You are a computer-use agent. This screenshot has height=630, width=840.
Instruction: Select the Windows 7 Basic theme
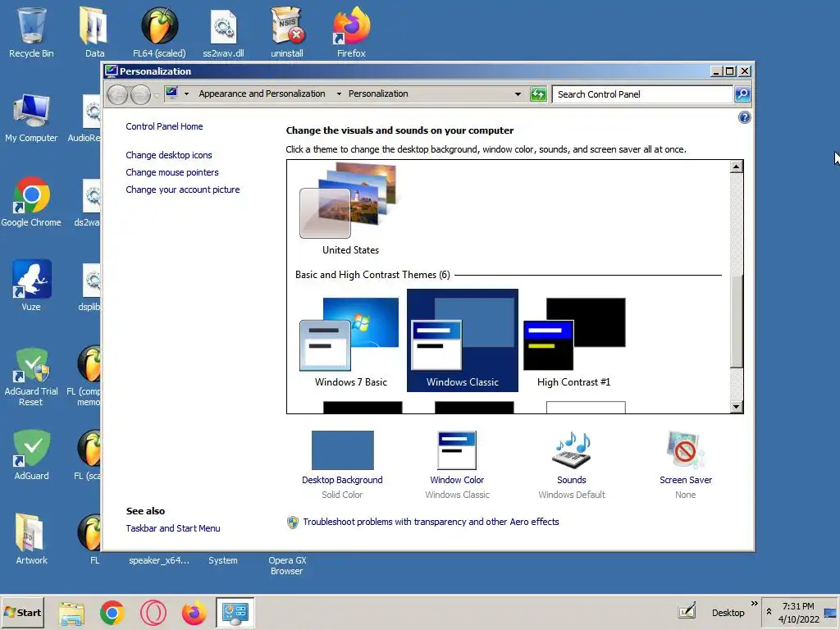(x=350, y=342)
